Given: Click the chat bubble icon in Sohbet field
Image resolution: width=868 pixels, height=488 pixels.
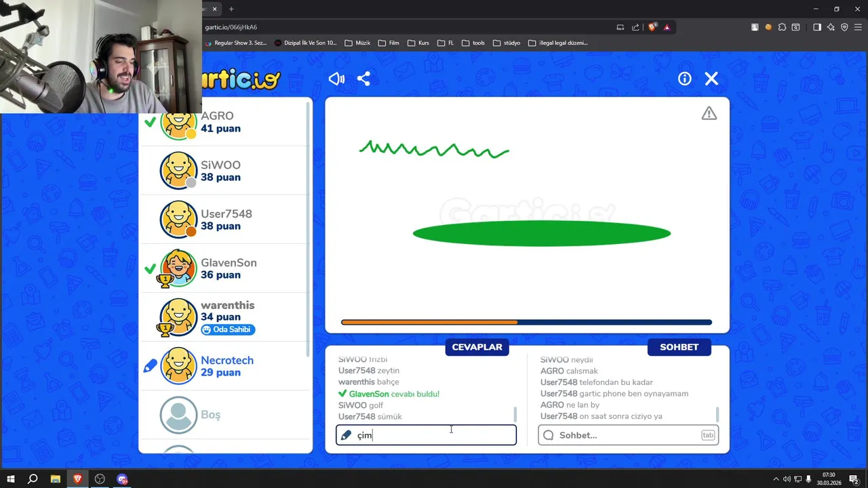Looking at the screenshot, I should point(549,435).
